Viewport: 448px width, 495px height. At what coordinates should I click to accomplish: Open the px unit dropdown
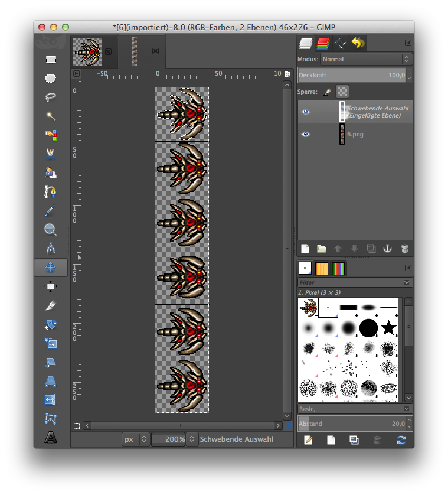coord(136,439)
